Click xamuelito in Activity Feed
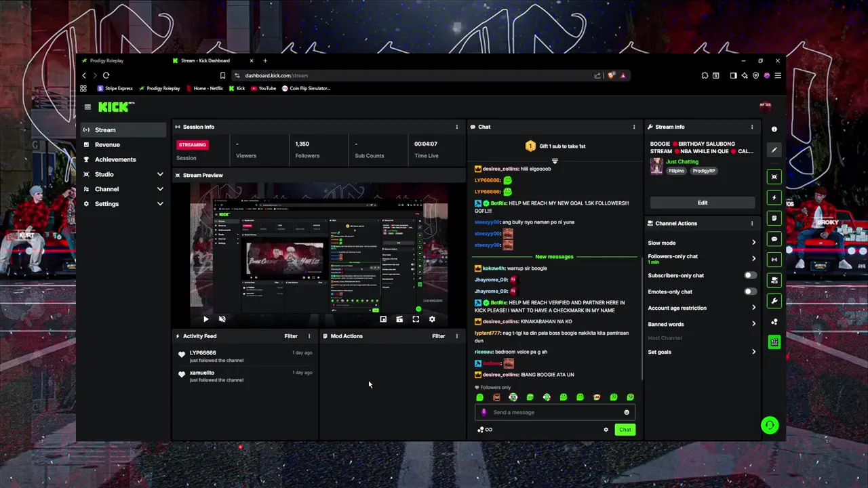Screen dimensions: 868x488 (202, 373)
